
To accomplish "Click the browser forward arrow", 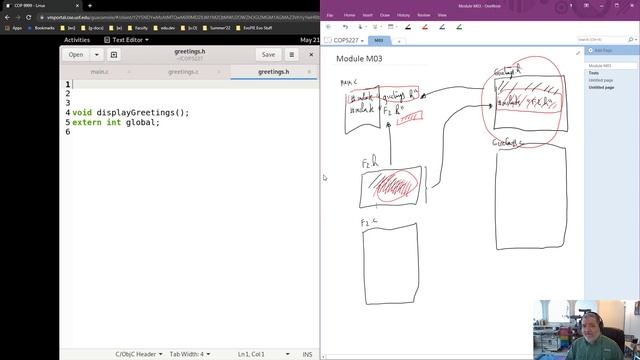I will click(18, 18).
